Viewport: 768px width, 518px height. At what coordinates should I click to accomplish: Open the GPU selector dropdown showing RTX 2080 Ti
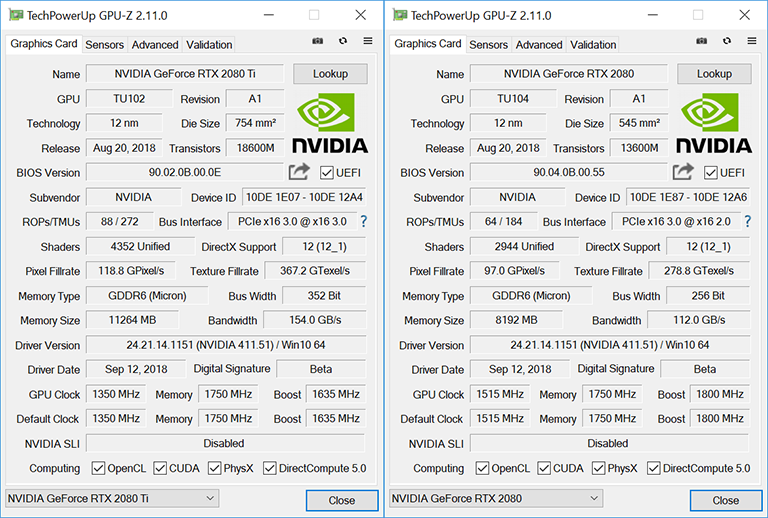click(x=112, y=498)
